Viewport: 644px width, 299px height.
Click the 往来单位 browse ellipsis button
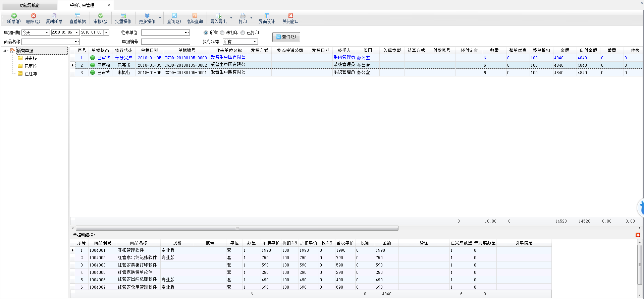[187, 33]
